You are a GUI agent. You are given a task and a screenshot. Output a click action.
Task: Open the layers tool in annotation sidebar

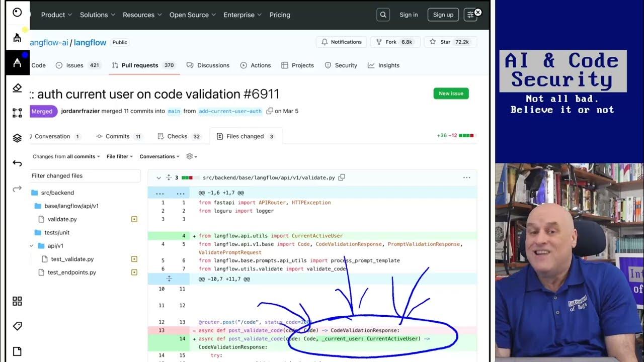point(17,138)
